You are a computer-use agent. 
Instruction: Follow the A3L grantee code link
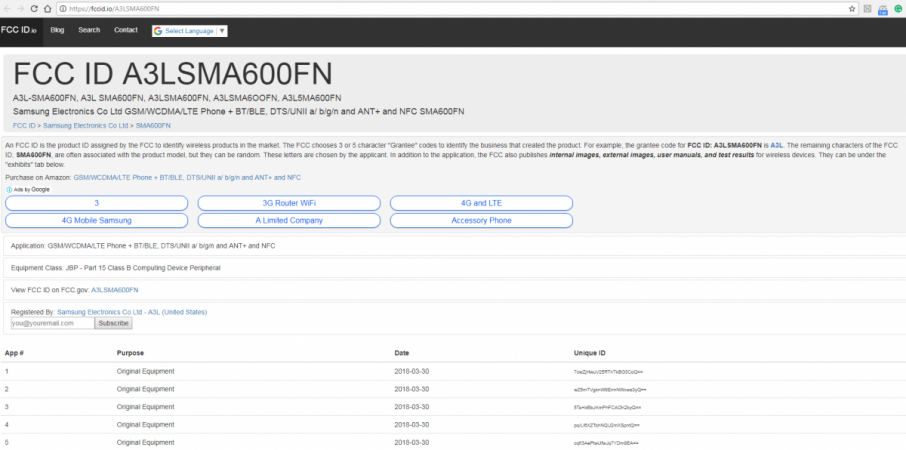click(776, 145)
